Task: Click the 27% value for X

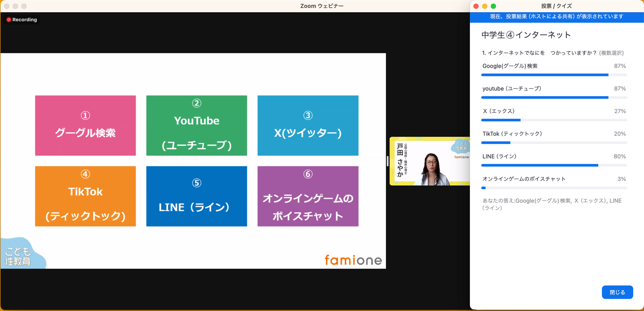Action: tap(620, 111)
